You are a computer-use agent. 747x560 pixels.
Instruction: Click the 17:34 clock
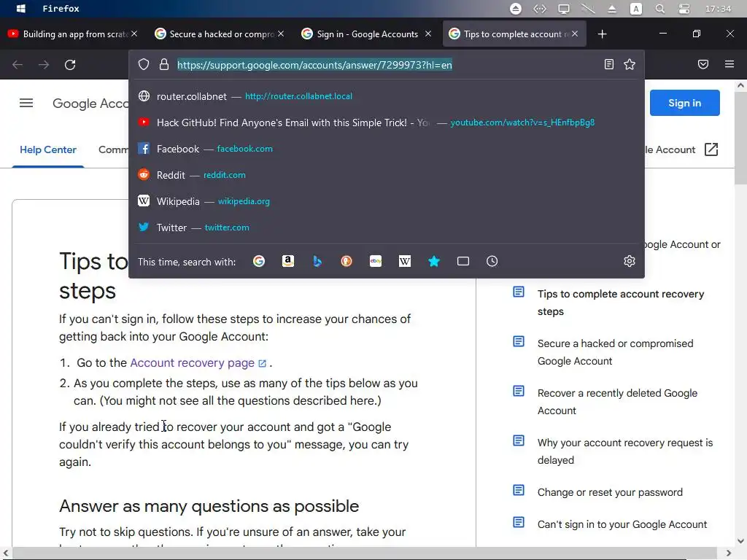718,9
